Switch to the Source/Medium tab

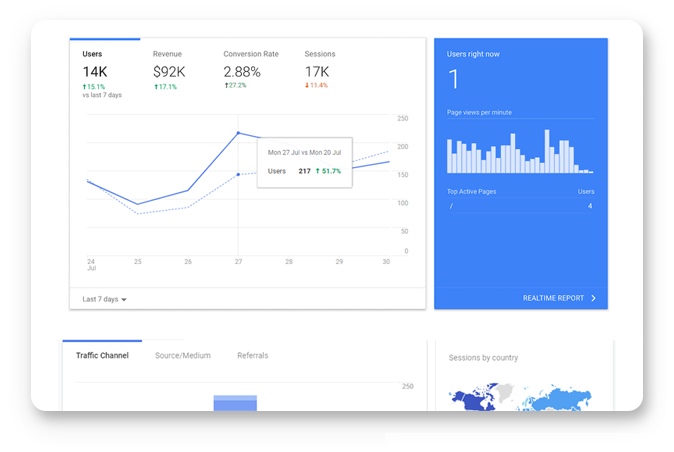182,355
